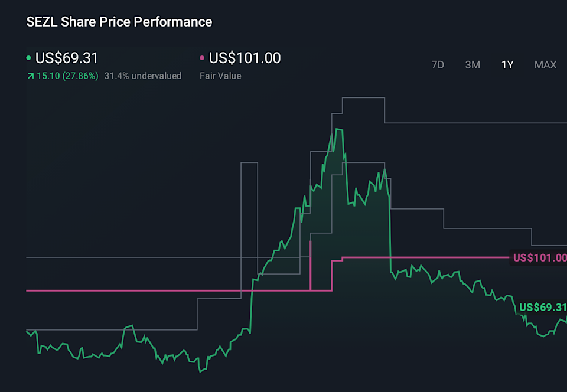Open the MAX time range view
This screenshot has height=392, width=567.
point(545,65)
